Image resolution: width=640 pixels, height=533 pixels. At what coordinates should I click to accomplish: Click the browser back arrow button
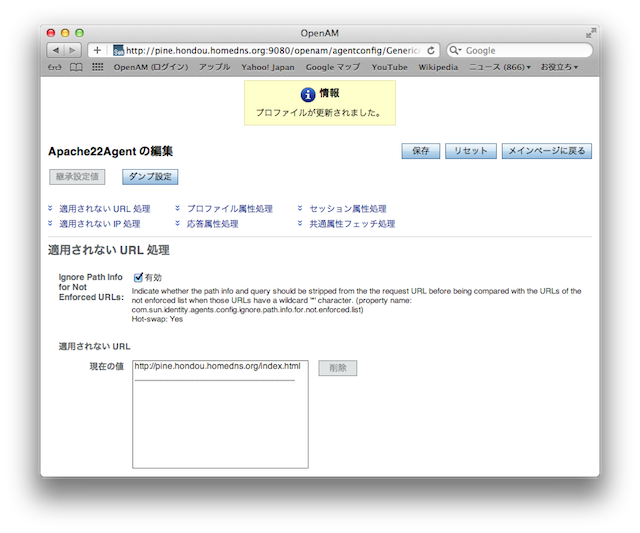56,50
